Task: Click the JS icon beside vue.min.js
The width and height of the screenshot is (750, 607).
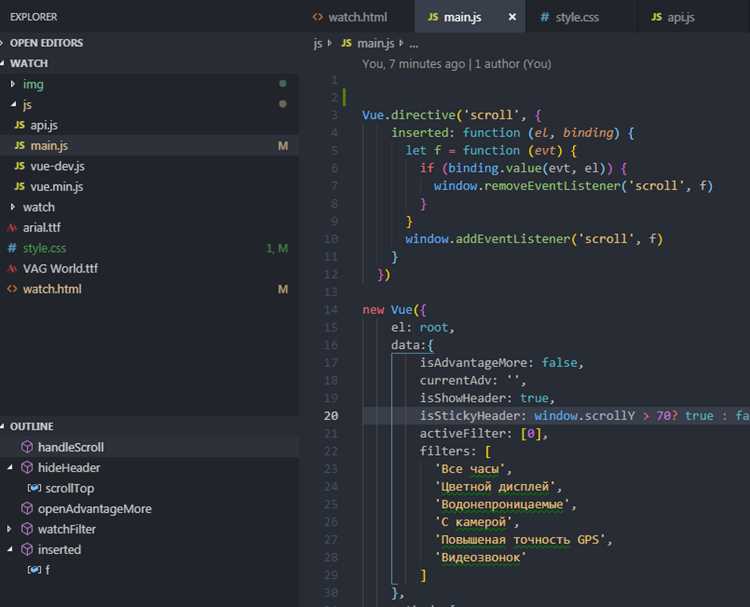Action: (20, 187)
